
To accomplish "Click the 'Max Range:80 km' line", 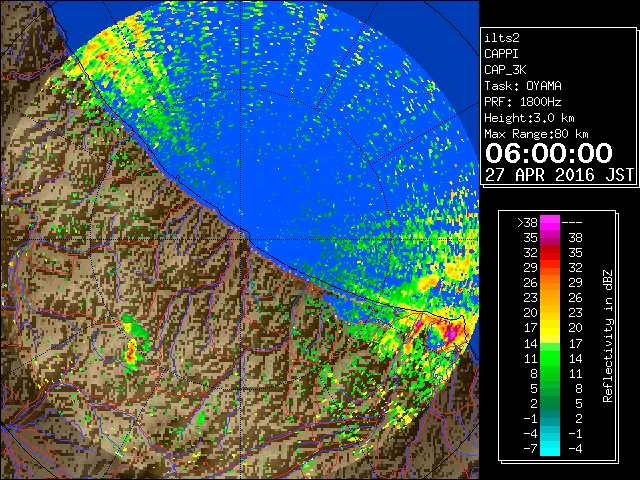I will 536,134.
